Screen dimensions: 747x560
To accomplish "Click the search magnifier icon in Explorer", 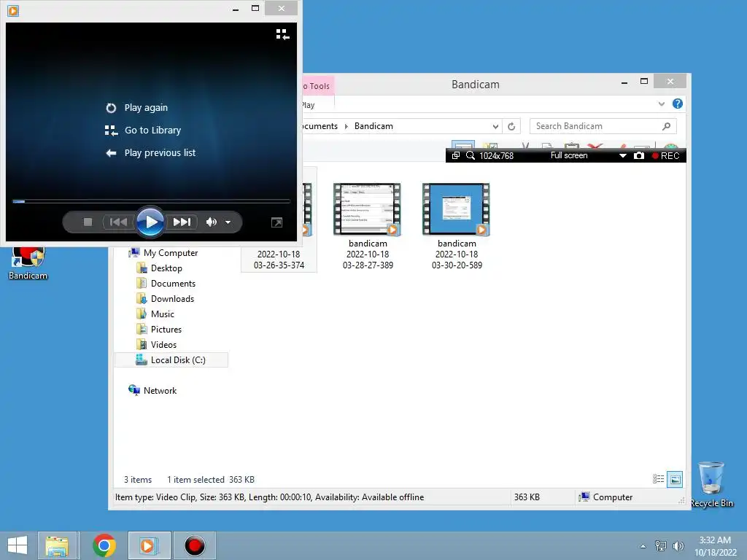I will coord(667,126).
